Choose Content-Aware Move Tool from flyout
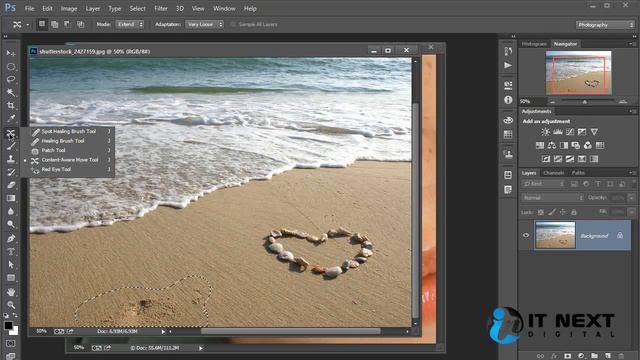Viewport: 640px width, 360px height. (x=70, y=160)
